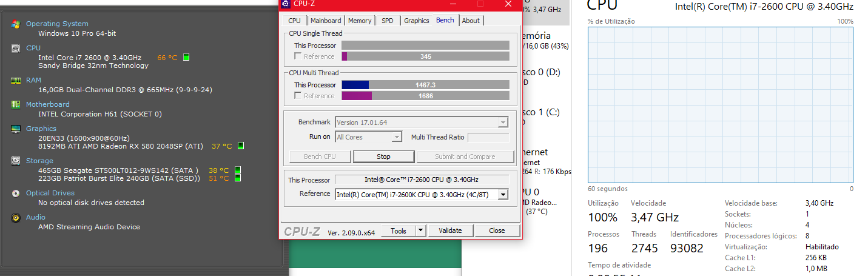Click the temperature indicator next to 37 °C in Speccy
The height and width of the screenshot is (276, 868).
click(x=241, y=146)
